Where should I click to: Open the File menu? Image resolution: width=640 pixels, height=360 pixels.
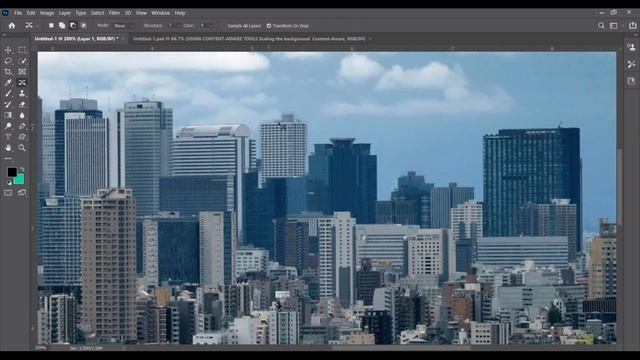18,13
